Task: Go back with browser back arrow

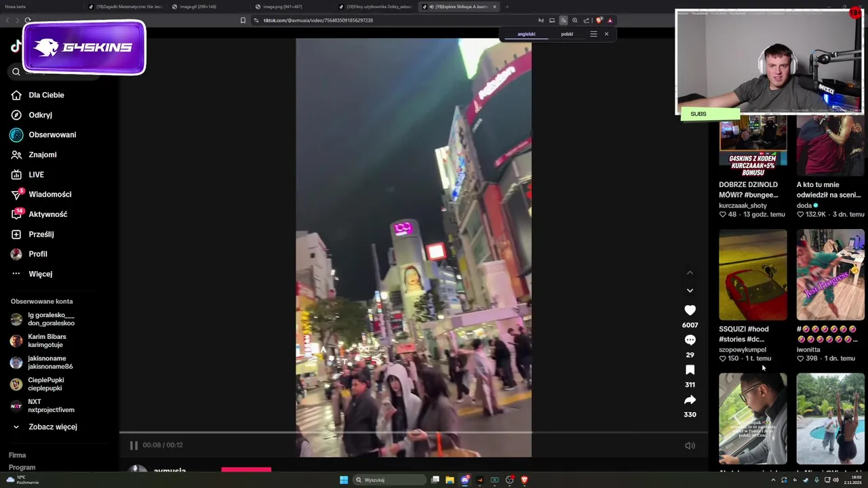Action: [x=7, y=20]
